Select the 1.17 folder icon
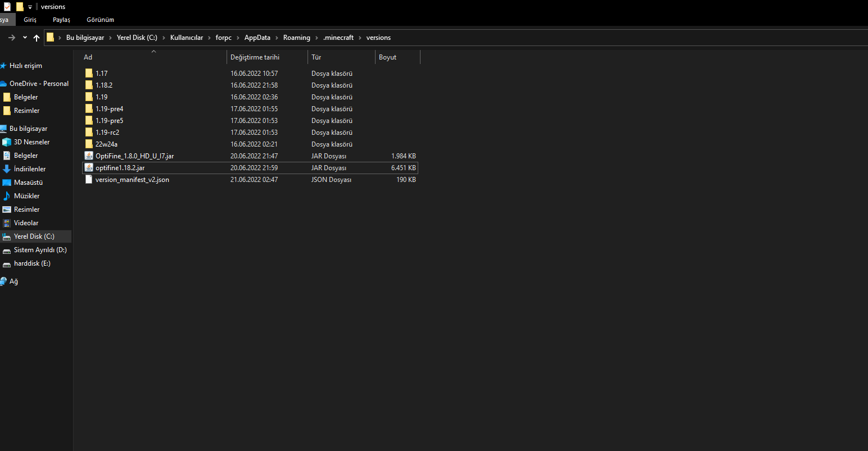The image size is (868, 451). point(89,74)
